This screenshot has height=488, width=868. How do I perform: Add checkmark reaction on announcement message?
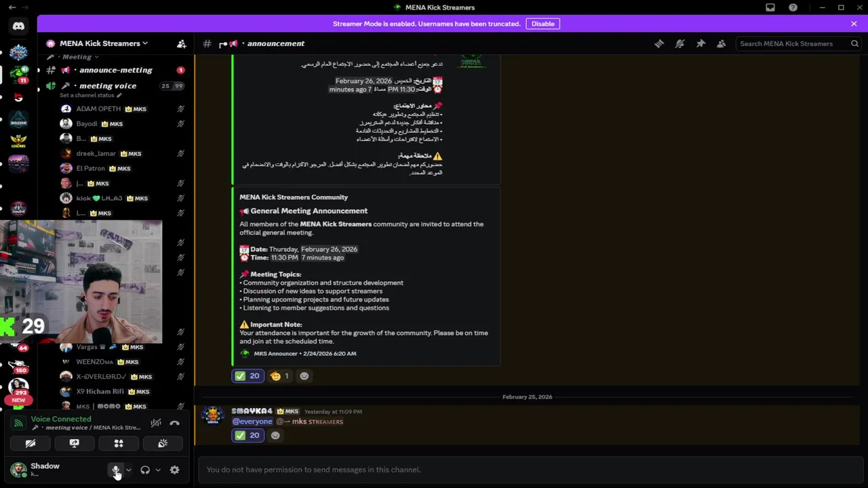(248, 375)
